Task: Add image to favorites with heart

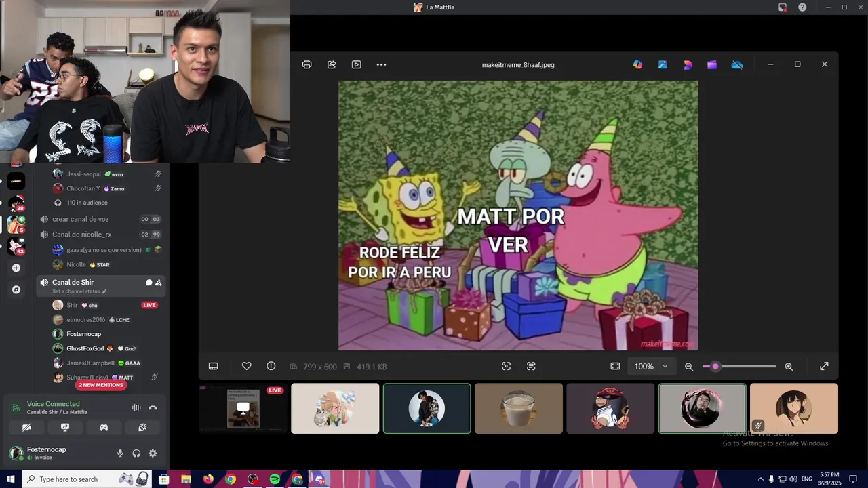Action: tap(247, 366)
